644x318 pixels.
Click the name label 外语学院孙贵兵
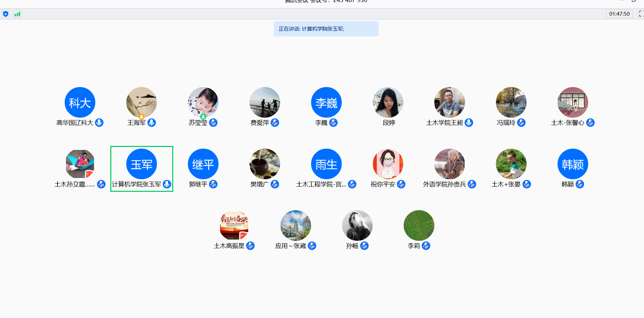444,184
